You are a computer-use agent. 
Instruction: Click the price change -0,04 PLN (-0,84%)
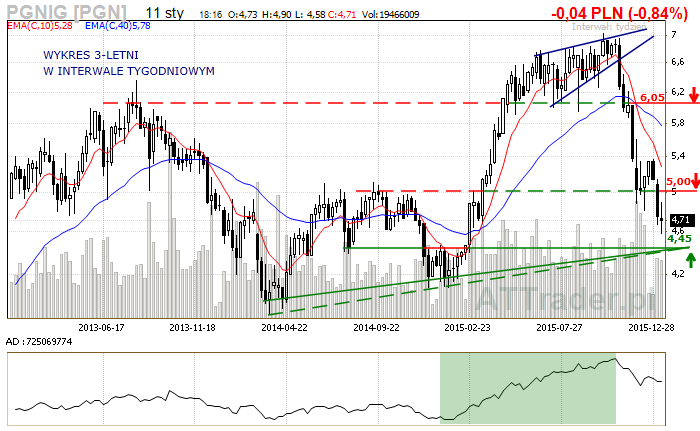click(x=619, y=13)
